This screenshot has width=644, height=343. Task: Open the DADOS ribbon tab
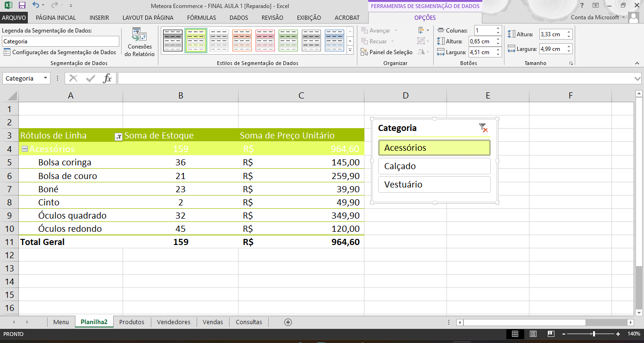239,17
